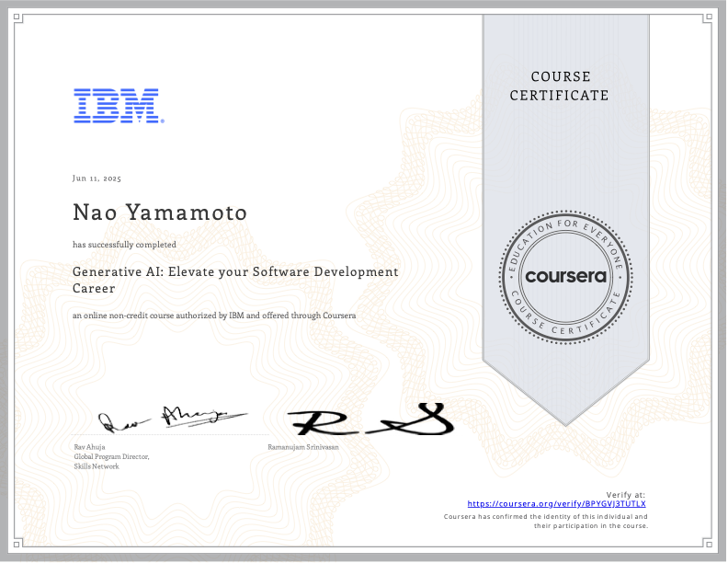Click the 'Skills Network' text
Image resolution: width=728 pixels, height=563 pixels.
[97, 466]
